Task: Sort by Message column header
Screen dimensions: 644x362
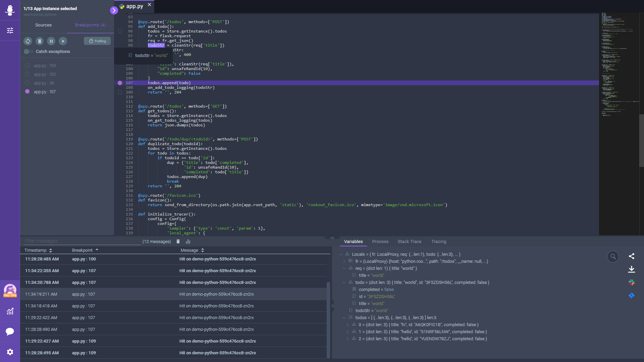Action: (192, 250)
